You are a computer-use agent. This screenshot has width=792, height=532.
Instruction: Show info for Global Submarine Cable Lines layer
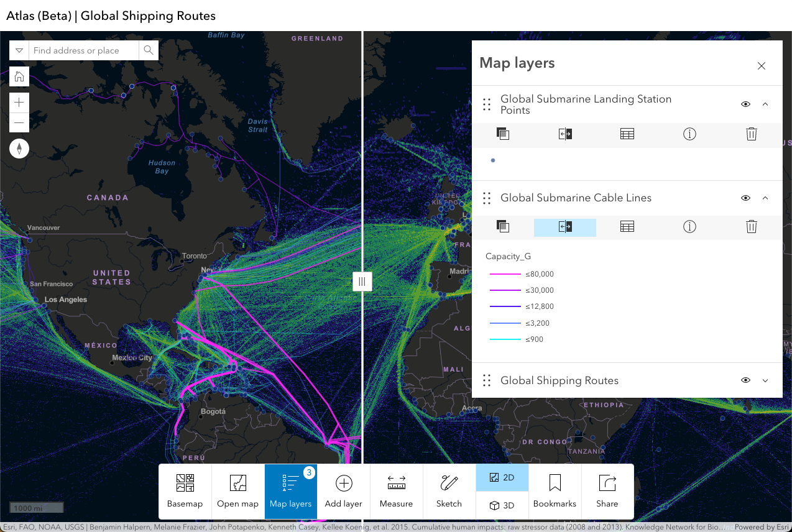(689, 227)
